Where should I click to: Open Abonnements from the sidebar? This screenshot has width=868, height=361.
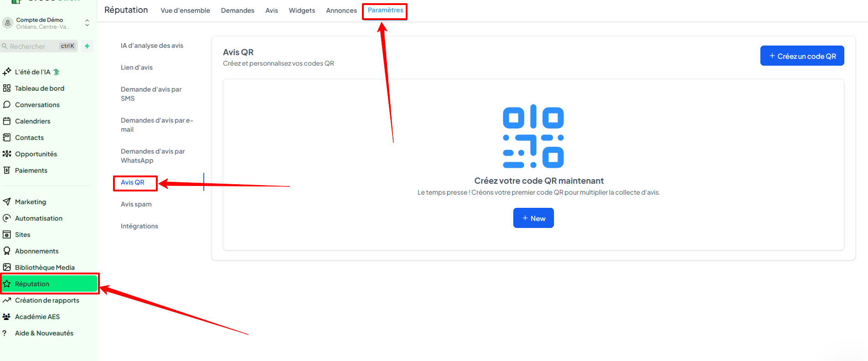tap(37, 251)
